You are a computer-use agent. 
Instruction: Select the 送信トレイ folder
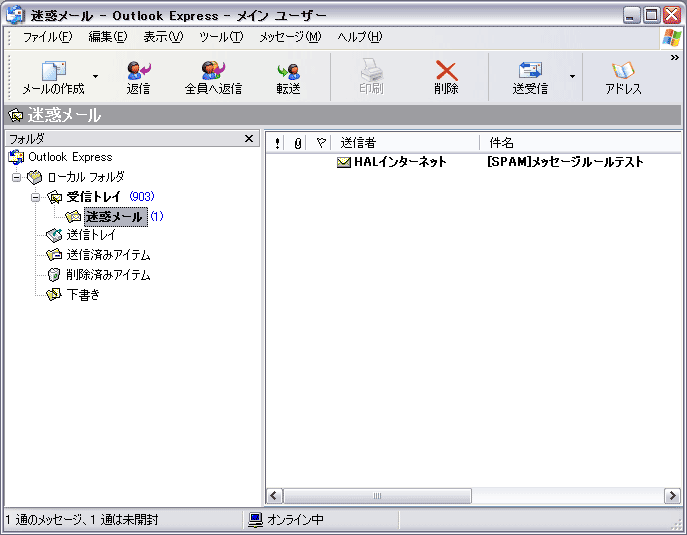(91, 235)
